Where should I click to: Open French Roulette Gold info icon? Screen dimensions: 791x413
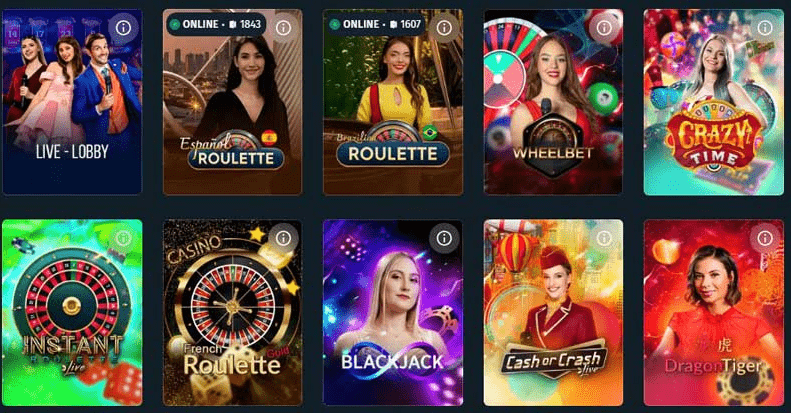283,238
